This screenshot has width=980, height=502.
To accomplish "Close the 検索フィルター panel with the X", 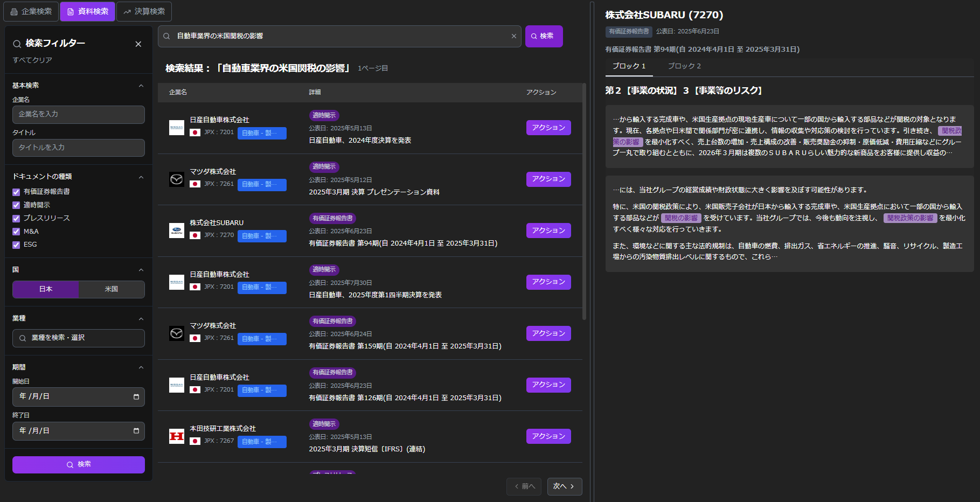I will click(x=138, y=44).
